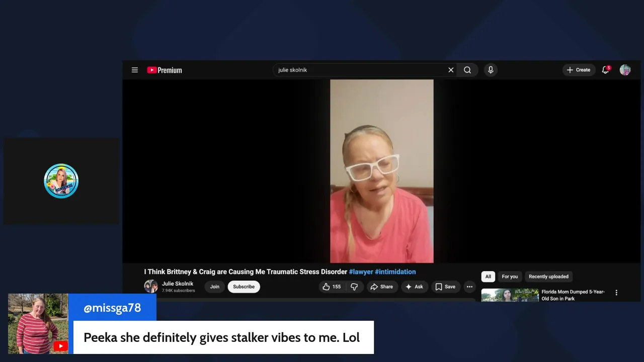Like the video with 155 likes
Viewport: 644px width, 362px height.
332,287
